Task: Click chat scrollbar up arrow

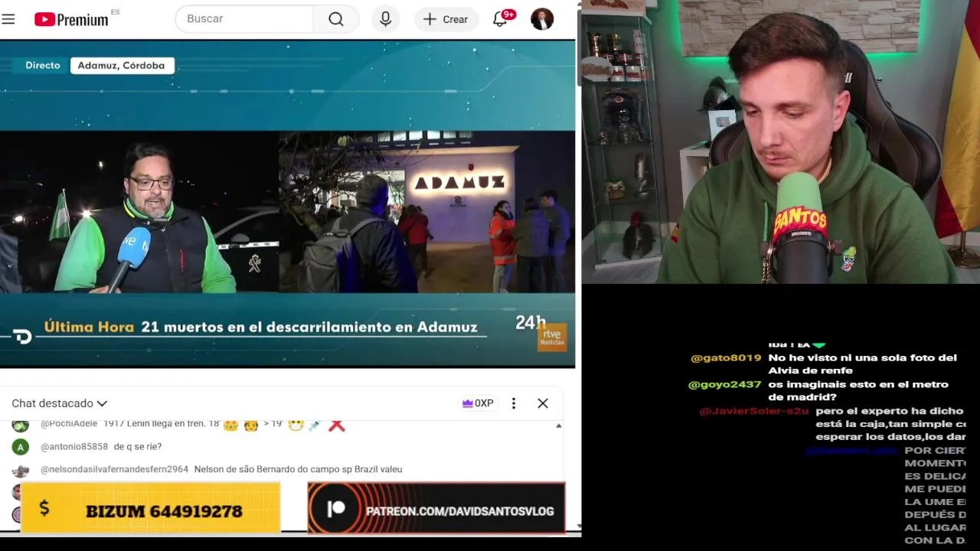Action: click(558, 425)
